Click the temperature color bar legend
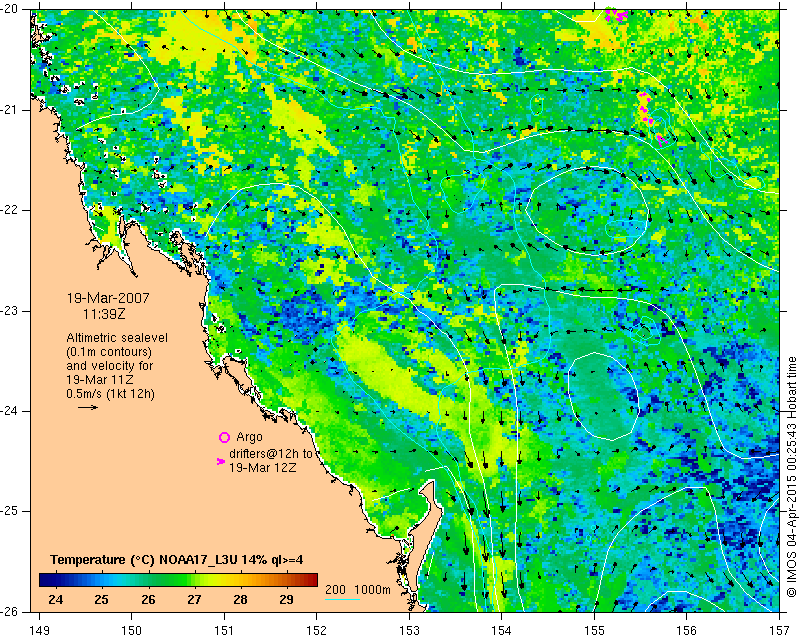Viewport: 800px width, 640px height. point(178,580)
